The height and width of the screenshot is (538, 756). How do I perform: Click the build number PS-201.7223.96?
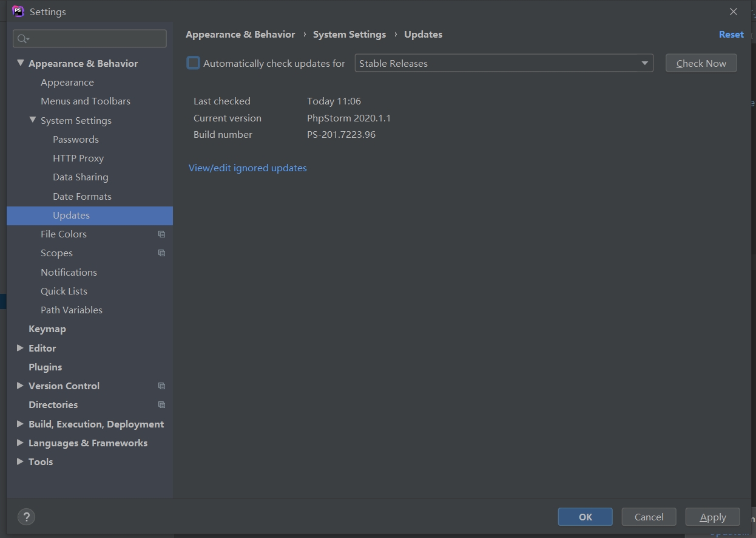pos(341,135)
